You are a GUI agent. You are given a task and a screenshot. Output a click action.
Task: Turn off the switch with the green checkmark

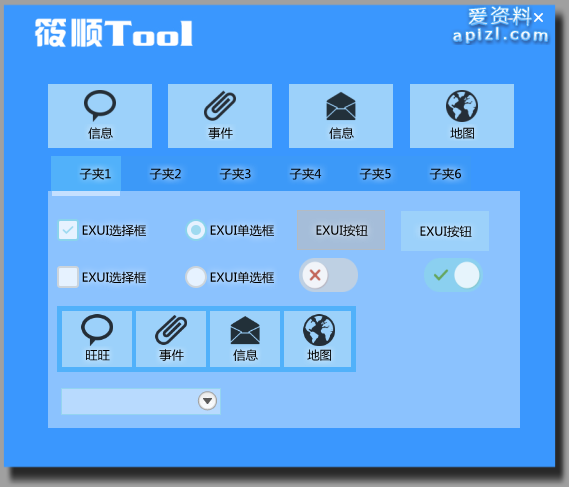(453, 275)
